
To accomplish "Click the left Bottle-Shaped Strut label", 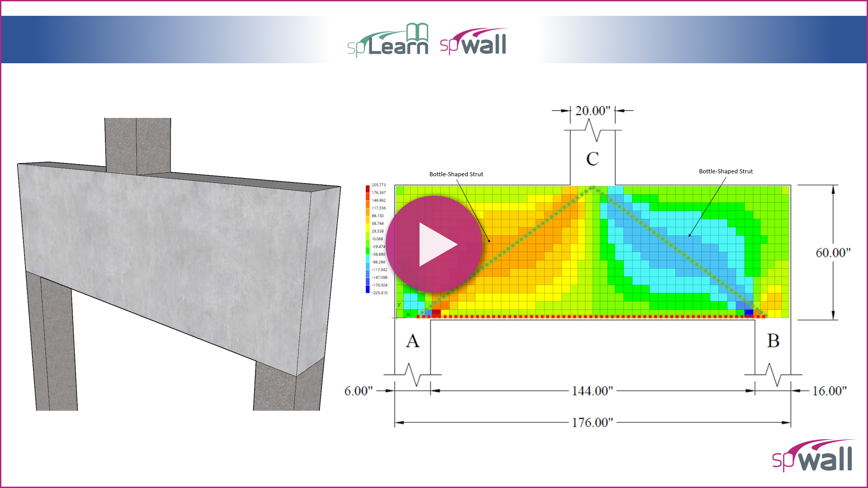I will (456, 174).
